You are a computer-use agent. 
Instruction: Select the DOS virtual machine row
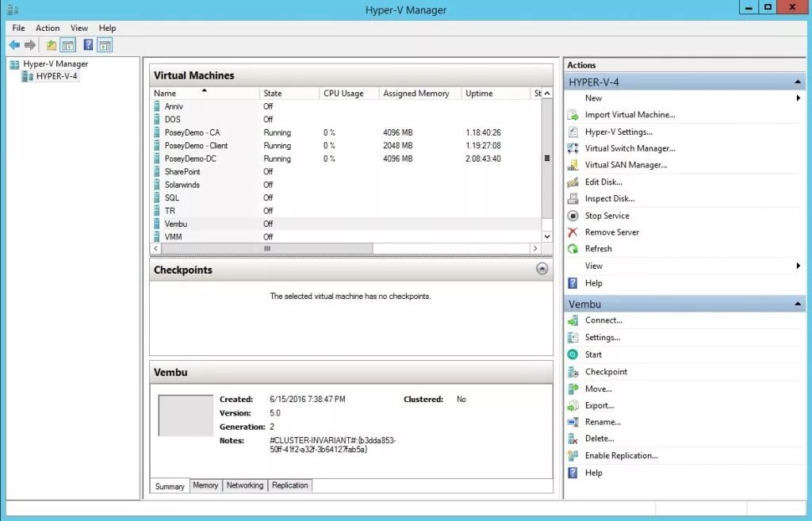[x=347, y=119]
